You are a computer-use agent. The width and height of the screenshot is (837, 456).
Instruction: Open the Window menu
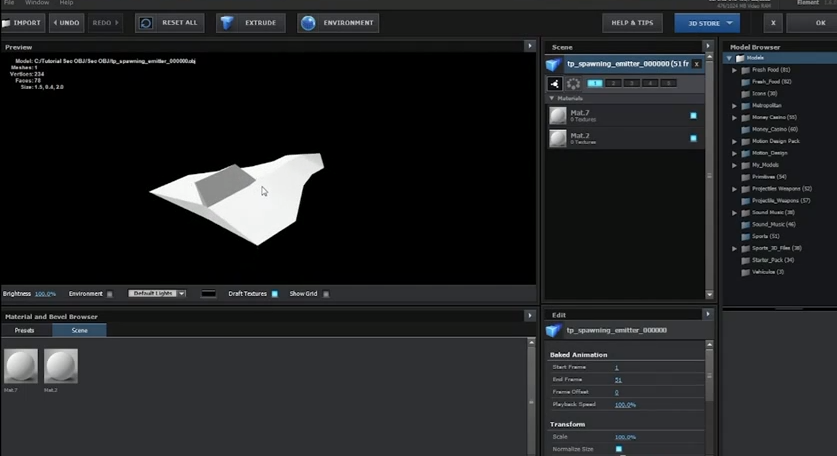(x=37, y=3)
